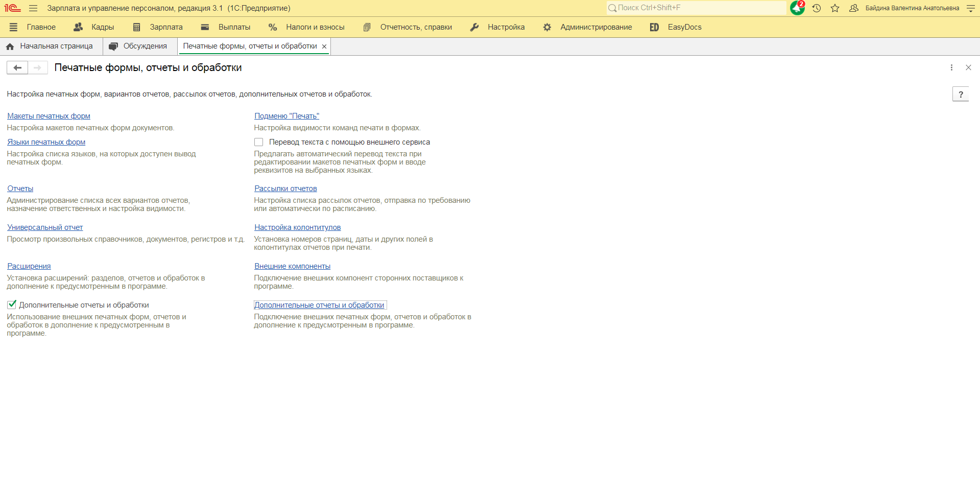Expand the service settings menu at top right
The width and height of the screenshot is (980, 492).
tap(971, 8)
